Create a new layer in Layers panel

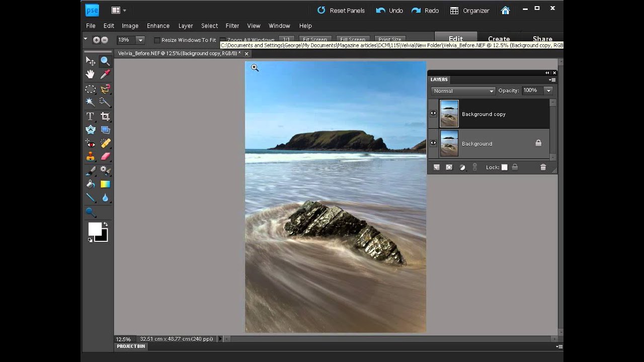[436, 167]
